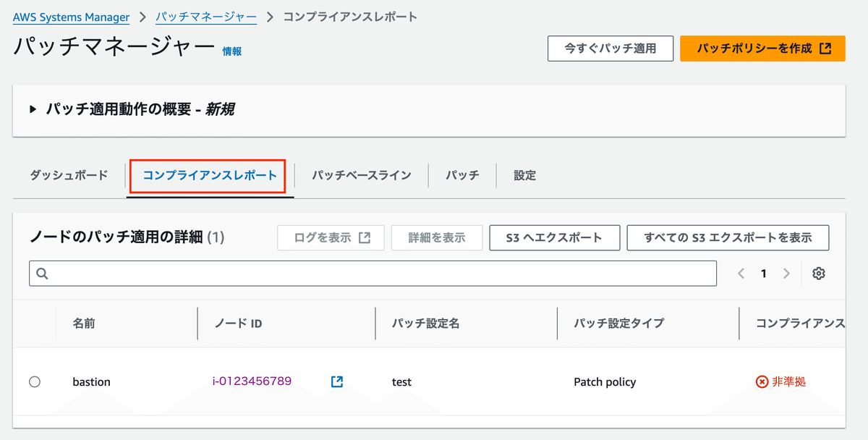Screen dimensions: 868x440
Task: Go to previous page arrow
Action: click(x=741, y=274)
